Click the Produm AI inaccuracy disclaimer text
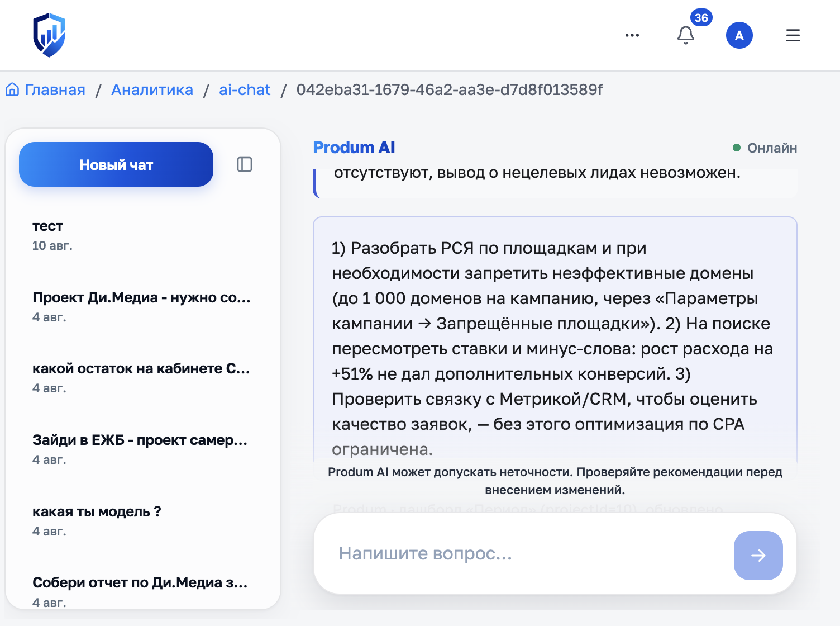This screenshot has width=840, height=626. click(555, 481)
